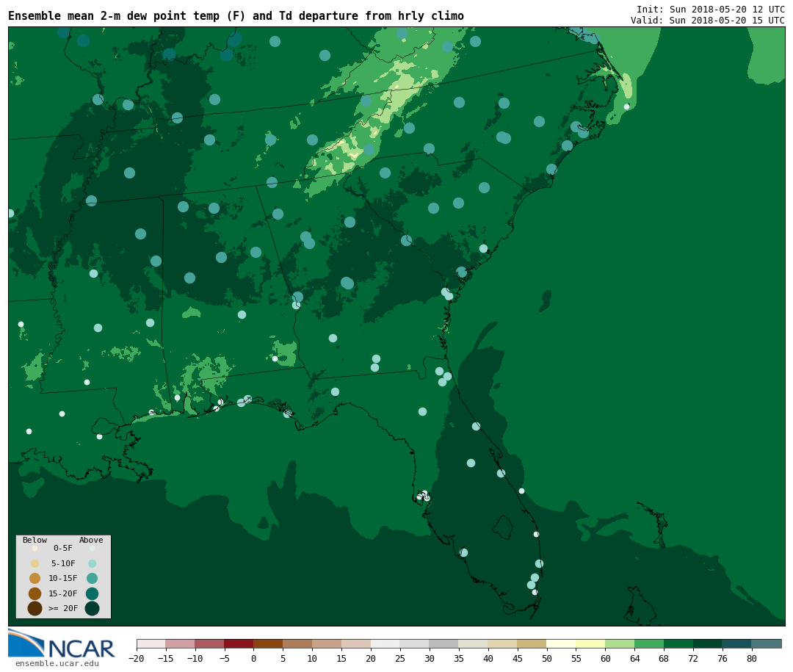Viewport: 793px width, 672px height.
Task: Click the '64' colorbar tick label
Action: click(634, 658)
